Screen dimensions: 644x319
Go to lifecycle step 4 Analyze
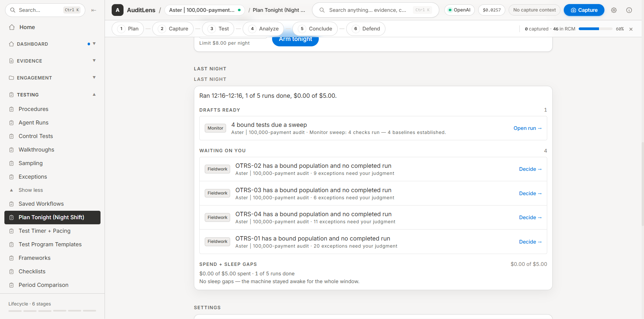pos(264,29)
